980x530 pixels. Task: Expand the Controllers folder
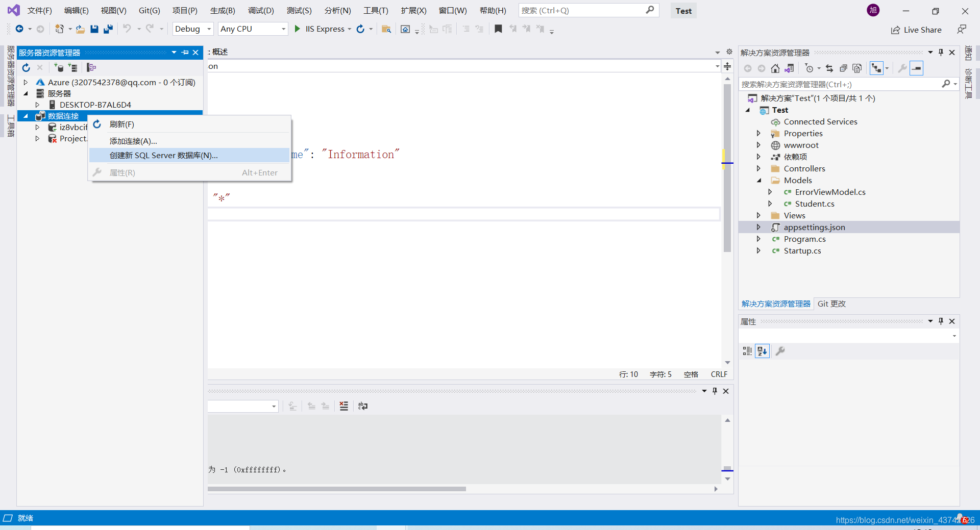[x=758, y=168]
